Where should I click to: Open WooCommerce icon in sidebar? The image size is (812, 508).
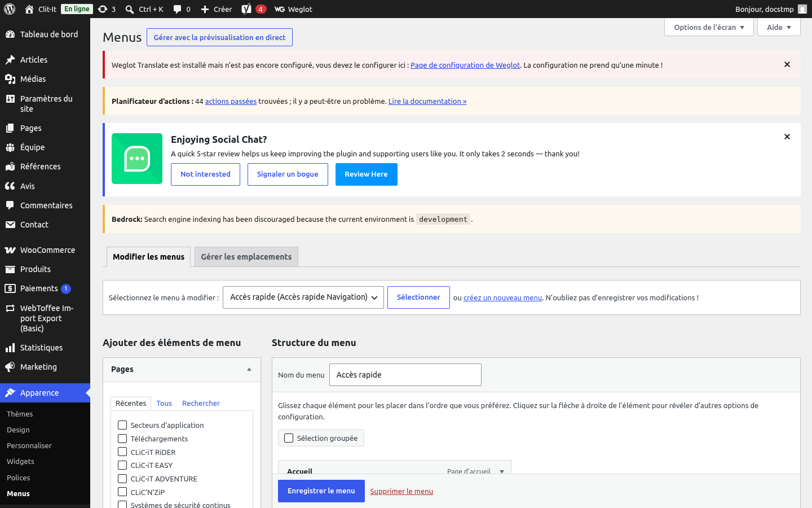click(x=10, y=250)
